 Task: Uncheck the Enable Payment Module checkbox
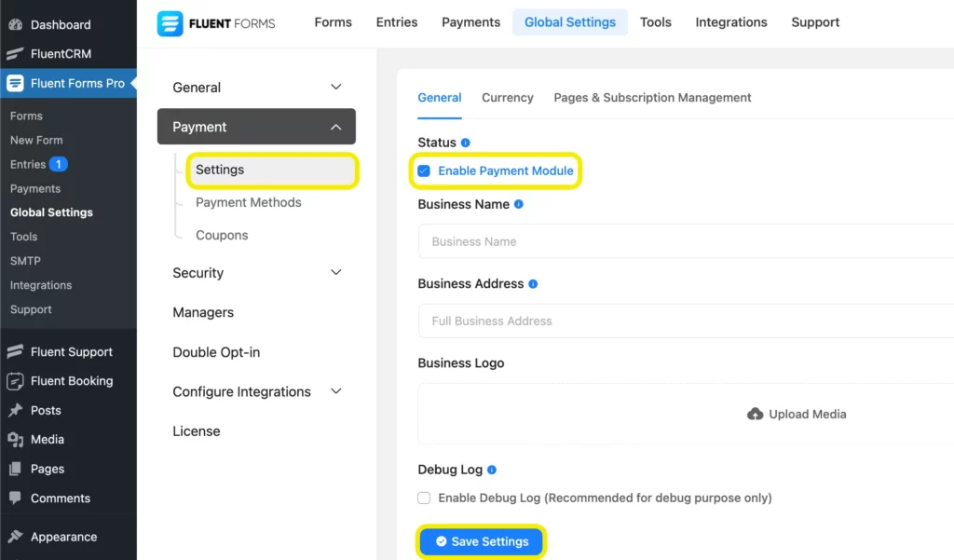click(x=424, y=171)
